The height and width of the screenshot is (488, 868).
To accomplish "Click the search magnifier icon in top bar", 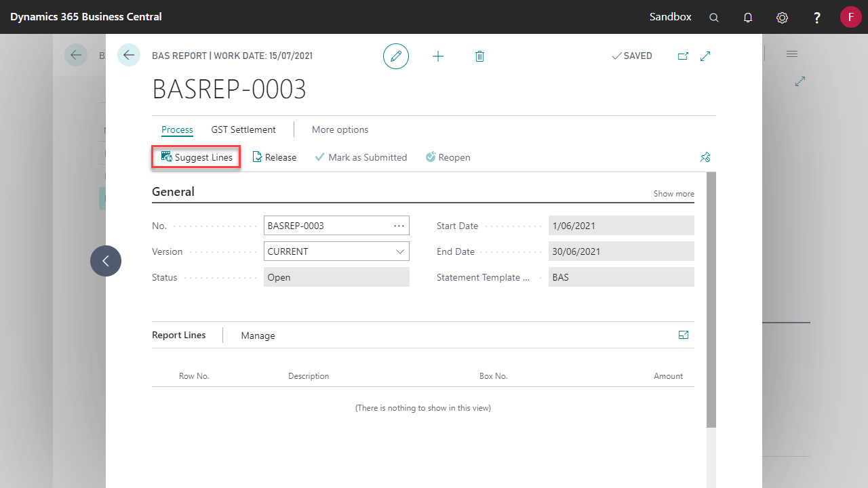I will point(713,18).
